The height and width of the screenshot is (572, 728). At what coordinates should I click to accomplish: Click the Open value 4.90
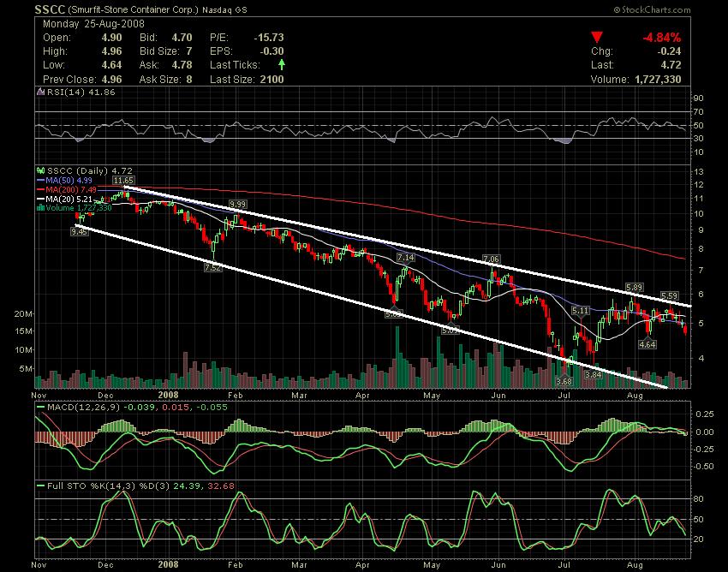pyautogui.click(x=112, y=38)
